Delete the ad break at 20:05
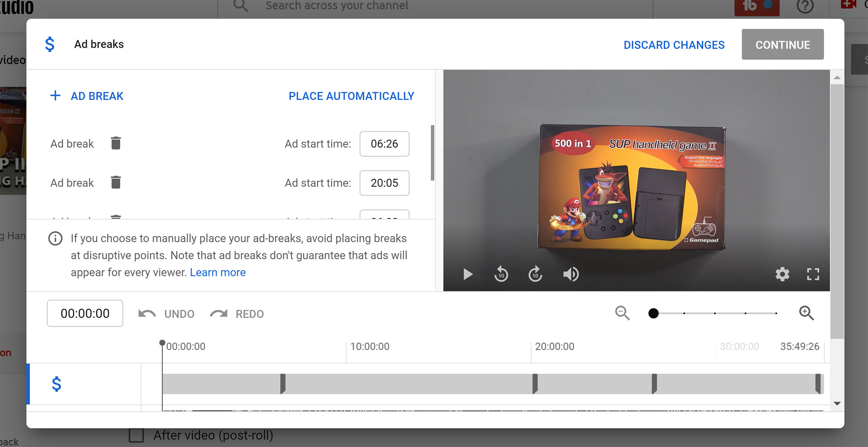 tap(116, 182)
